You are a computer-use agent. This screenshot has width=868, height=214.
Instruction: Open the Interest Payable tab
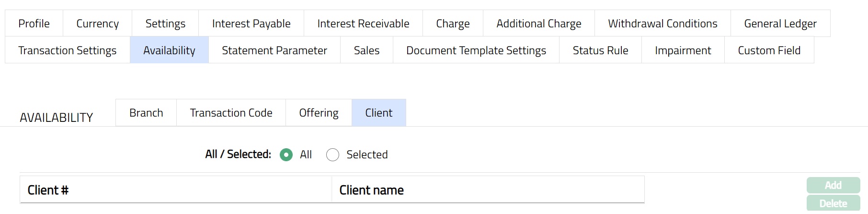tap(251, 24)
